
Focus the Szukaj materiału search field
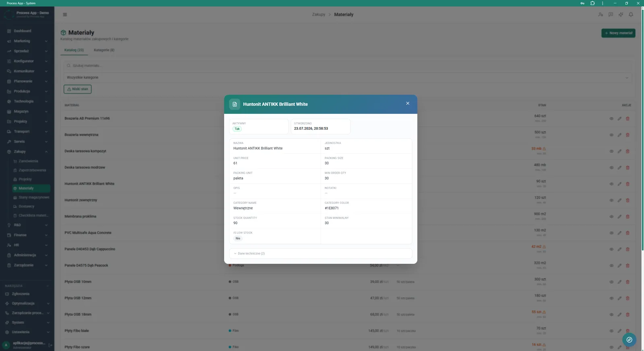(x=347, y=66)
